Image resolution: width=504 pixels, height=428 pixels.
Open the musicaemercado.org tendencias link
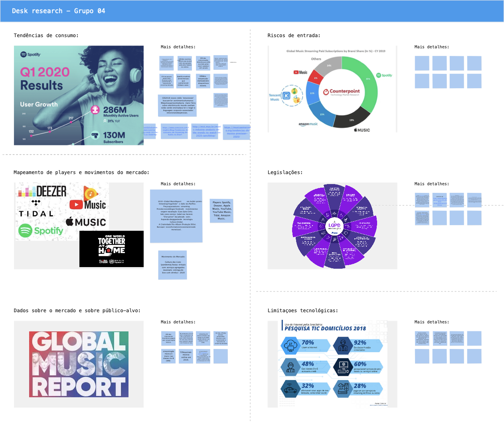(237, 132)
